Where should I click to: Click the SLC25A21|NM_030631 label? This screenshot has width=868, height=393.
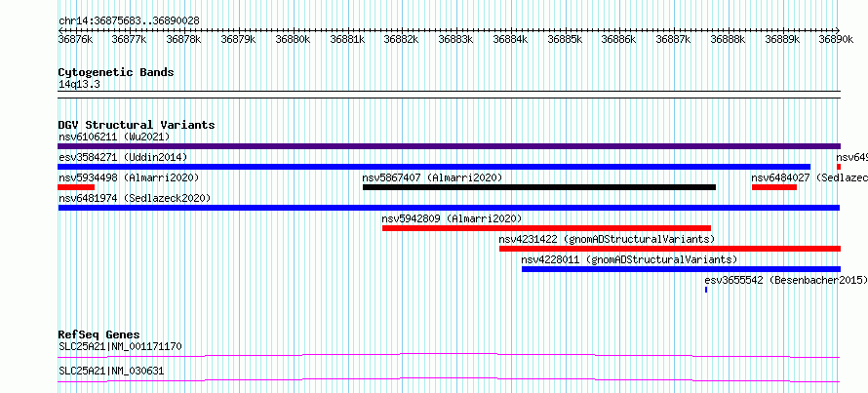(111, 371)
